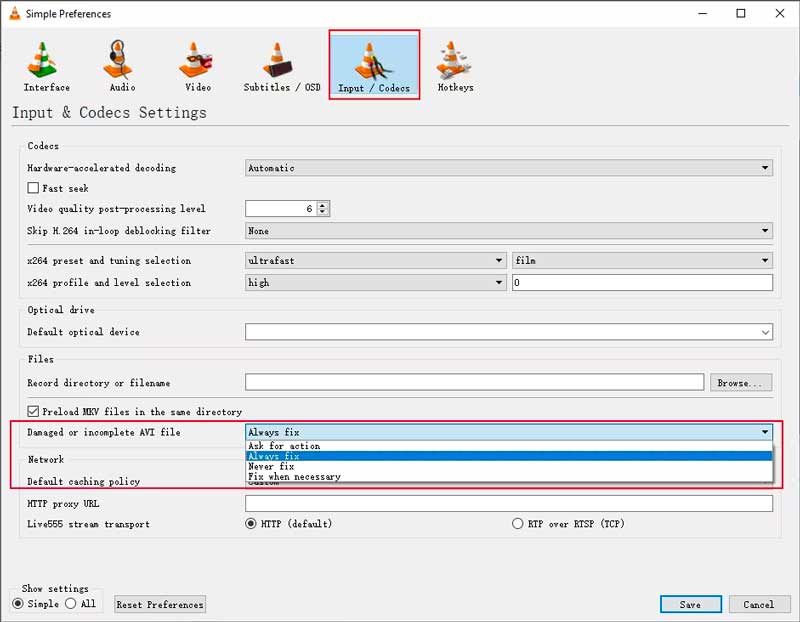The width and height of the screenshot is (800, 622).
Task: Select RTP over RTSP (TCP) transport
Action: point(517,524)
